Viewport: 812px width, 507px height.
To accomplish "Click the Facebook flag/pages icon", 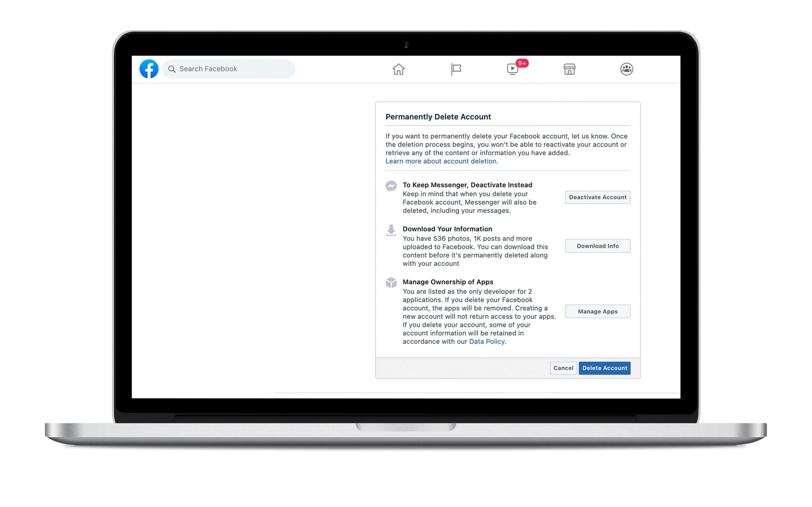I will point(455,69).
